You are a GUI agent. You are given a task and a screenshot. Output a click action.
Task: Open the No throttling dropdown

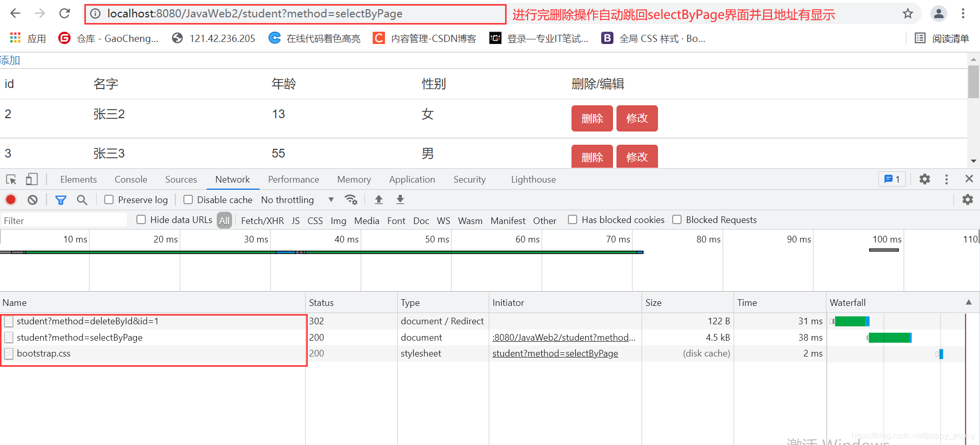[298, 199]
